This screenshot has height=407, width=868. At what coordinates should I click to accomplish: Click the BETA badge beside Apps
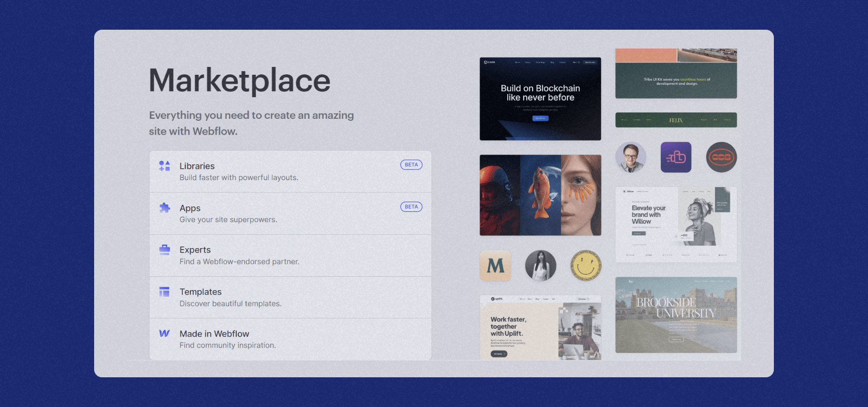(x=411, y=207)
